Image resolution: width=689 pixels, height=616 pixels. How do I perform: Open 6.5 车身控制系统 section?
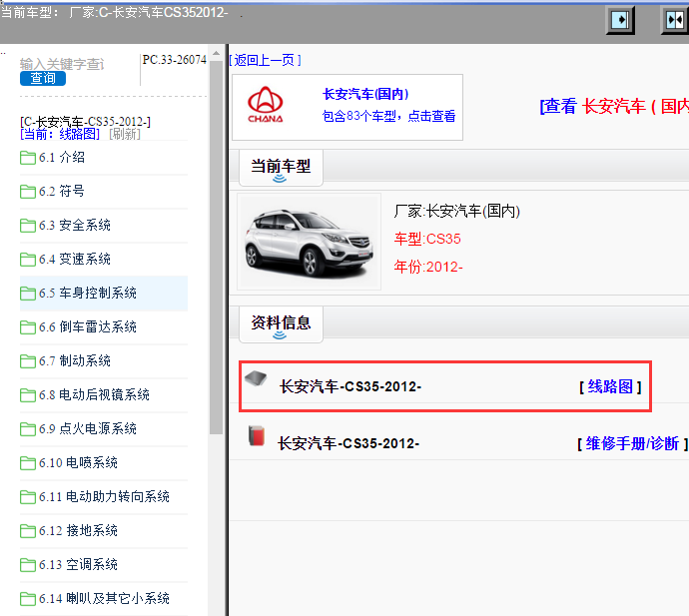tap(88, 294)
